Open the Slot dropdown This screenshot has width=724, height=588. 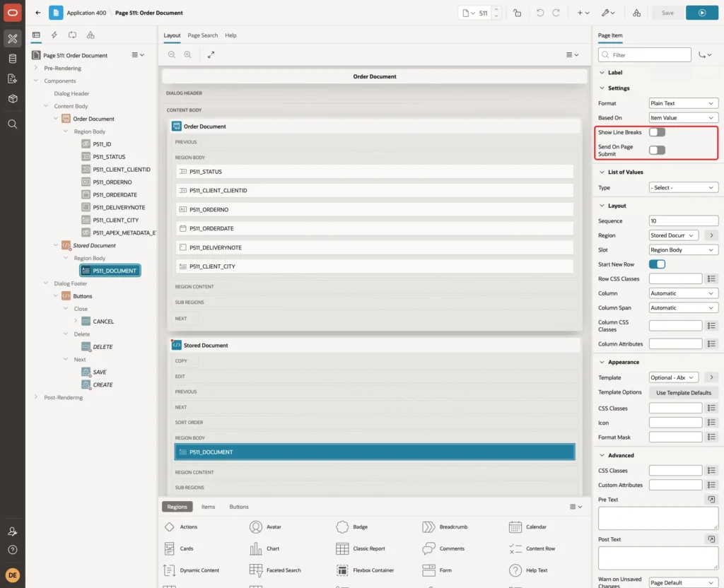(684, 250)
